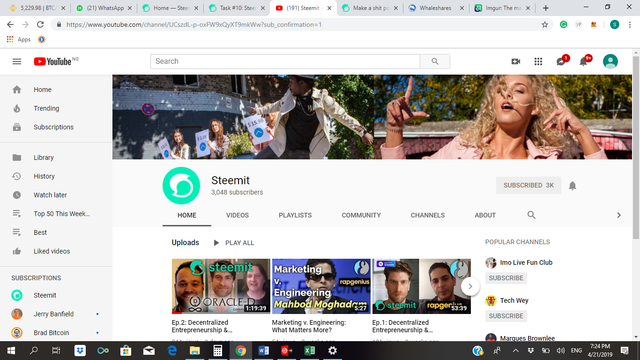640x360 pixels.
Task: Click Play All uploads
Action: [x=234, y=243]
